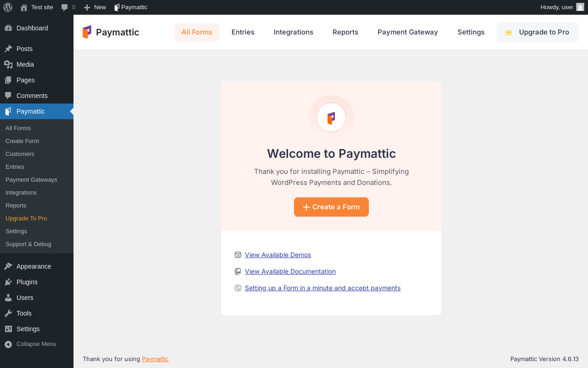Open the View Available Demos link
This screenshot has width=588, height=368.
pos(278,255)
